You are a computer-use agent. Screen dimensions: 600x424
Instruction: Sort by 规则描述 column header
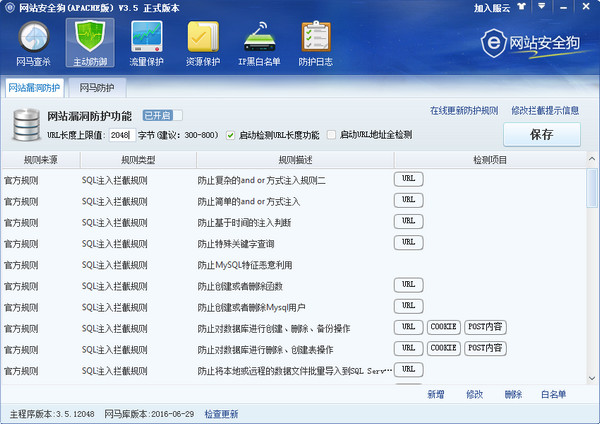295,160
